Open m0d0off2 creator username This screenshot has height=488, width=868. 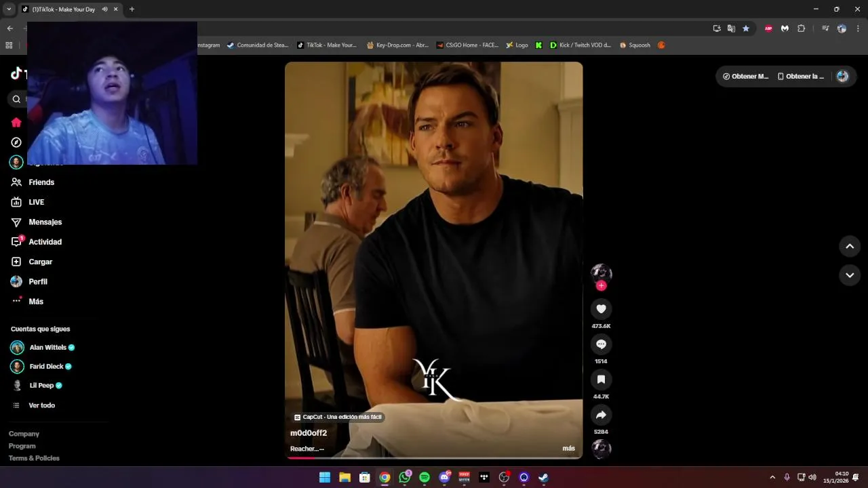309,433
